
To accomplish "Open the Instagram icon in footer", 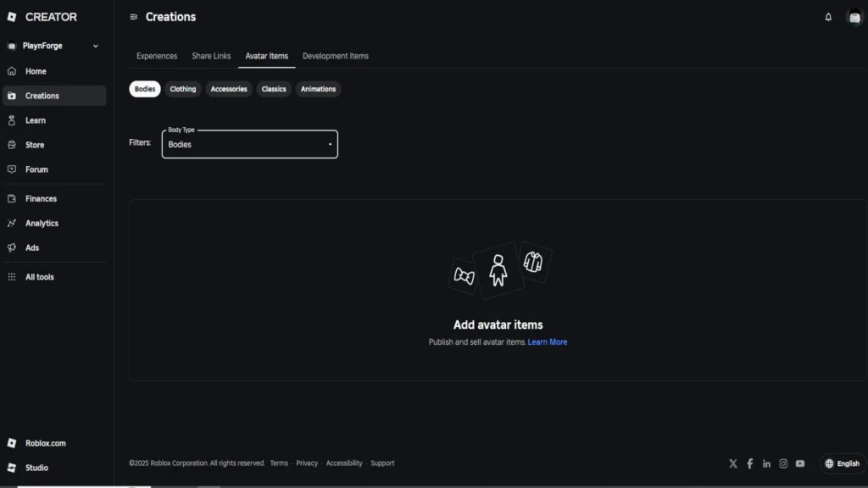I will [x=783, y=463].
